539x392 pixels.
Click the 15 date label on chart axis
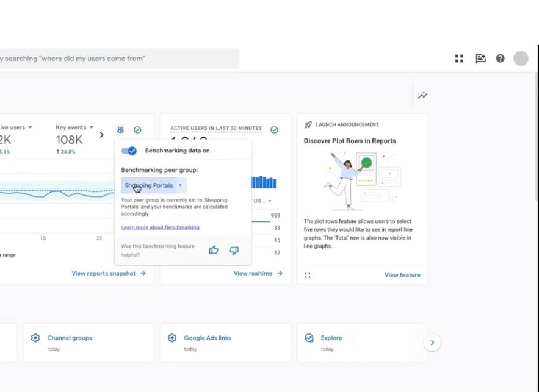43,238
